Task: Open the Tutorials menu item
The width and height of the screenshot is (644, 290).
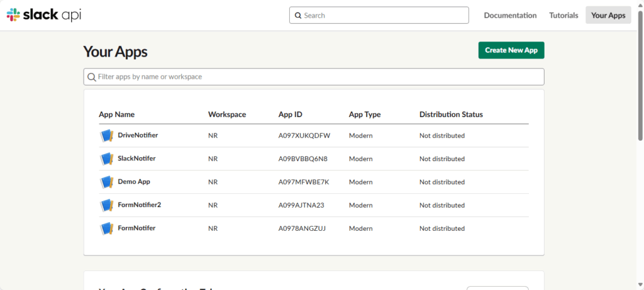Action: pos(564,15)
